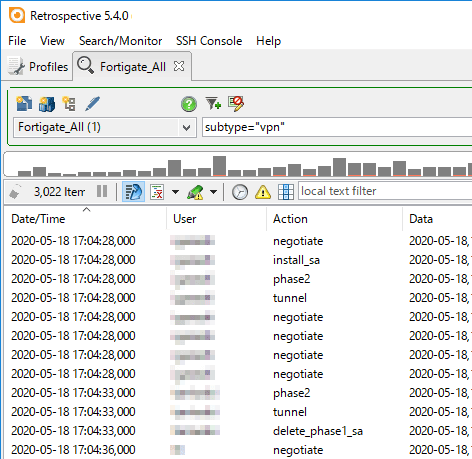The height and width of the screenshot is (459, 472).
Task: Switch to the Profiles tab
Action: [x=39, y=67]
